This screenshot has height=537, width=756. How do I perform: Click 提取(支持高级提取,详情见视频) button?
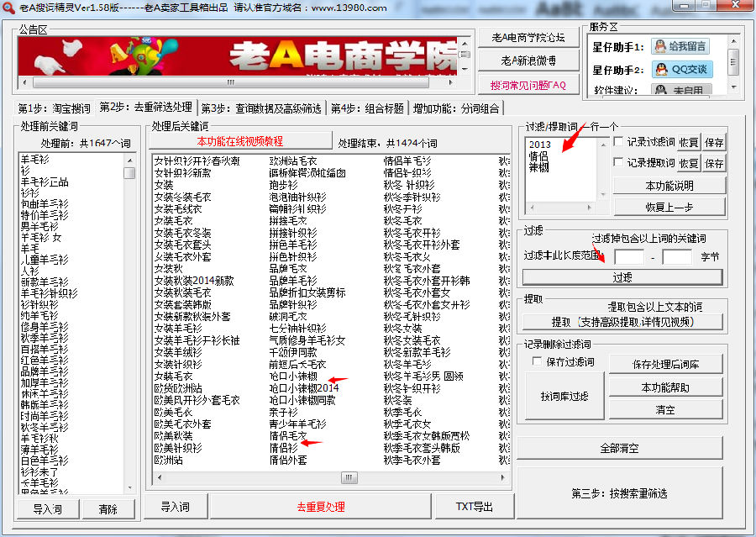[622, 322]
